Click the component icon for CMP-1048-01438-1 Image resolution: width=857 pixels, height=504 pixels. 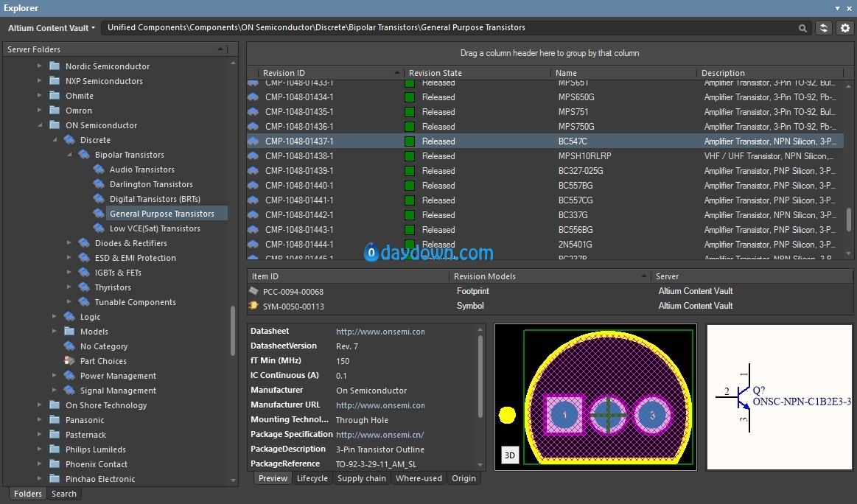253,156
